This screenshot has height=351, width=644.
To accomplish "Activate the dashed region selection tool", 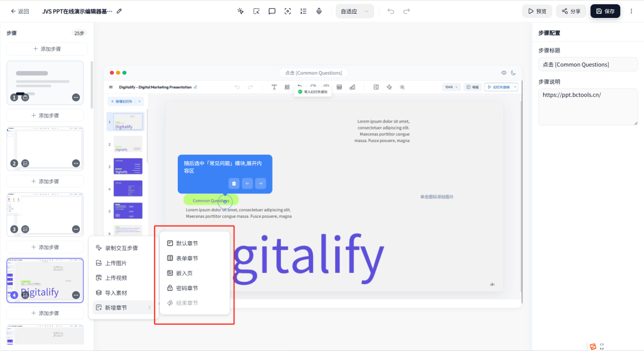I will click(x=256, y=11).
